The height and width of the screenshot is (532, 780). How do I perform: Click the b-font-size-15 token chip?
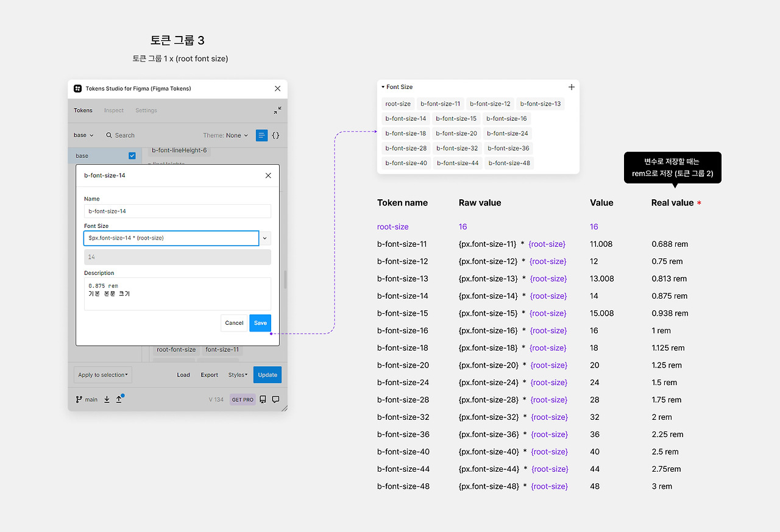[456, 119]
